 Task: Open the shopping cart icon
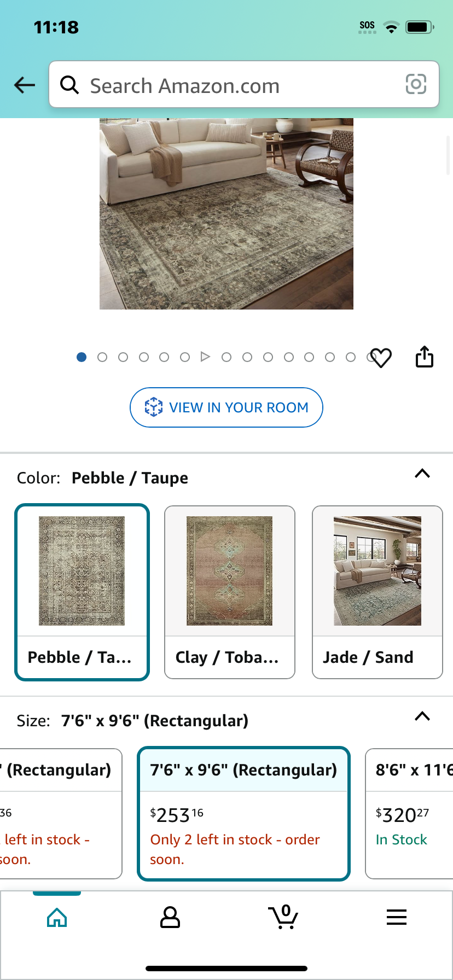[x=283, y=917]
